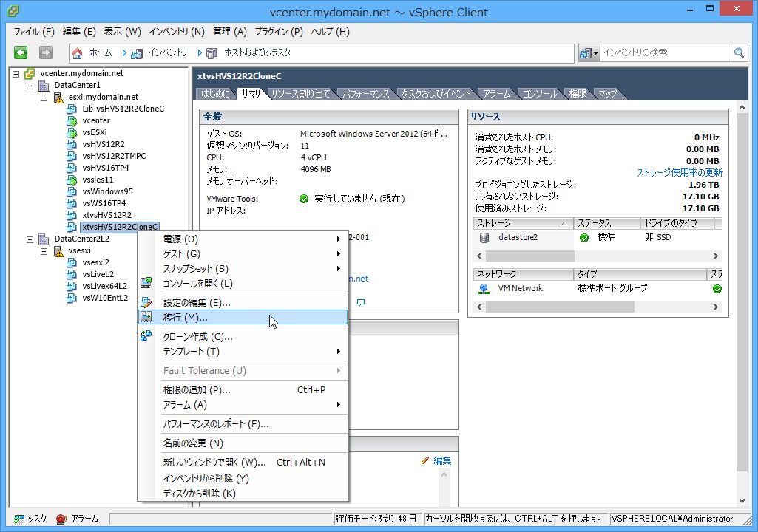The height and width of the screenshot is (532, 758).
Task: Choose 名前の変更 (N) from context menu
Action: pos(243,443)
